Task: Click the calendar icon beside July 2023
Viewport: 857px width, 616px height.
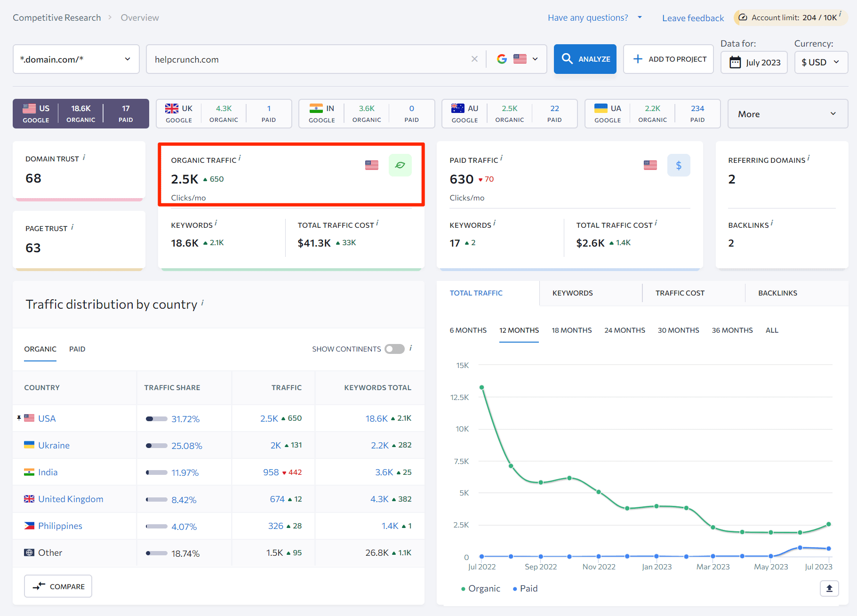Action: click(x=735, y=62)
